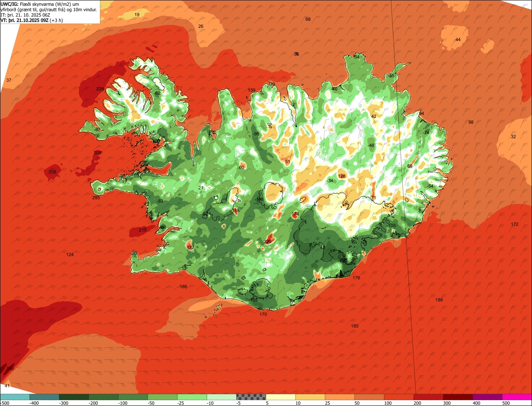Click the '189' value in the southeast ocean

[x=439, y=300]
